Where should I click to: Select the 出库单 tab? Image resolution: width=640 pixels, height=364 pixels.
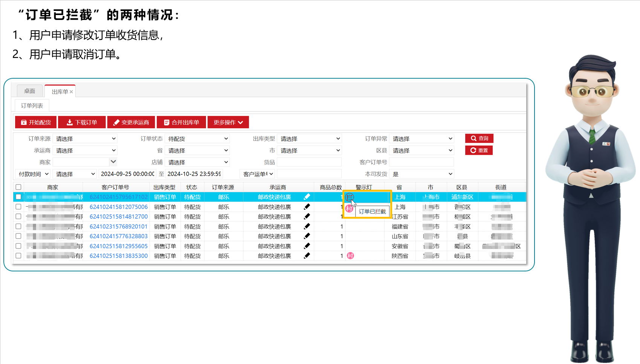pyautogui.click(x=60, y=91)
